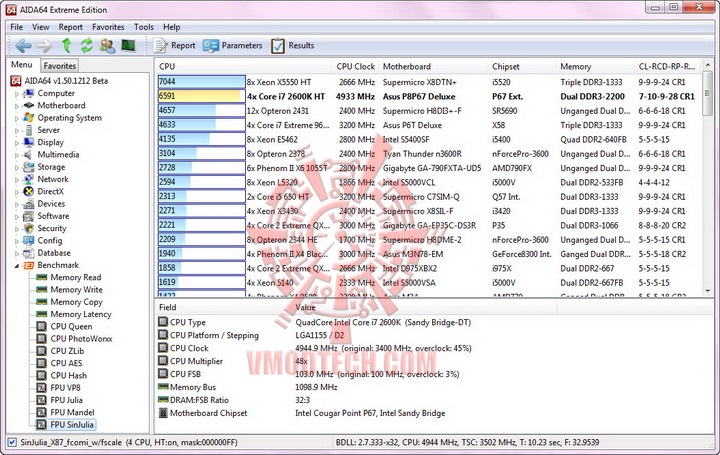Select the Security shield icon
Image resolution: width=720 pixels, height=455 pixels.
tap(28, 228)
